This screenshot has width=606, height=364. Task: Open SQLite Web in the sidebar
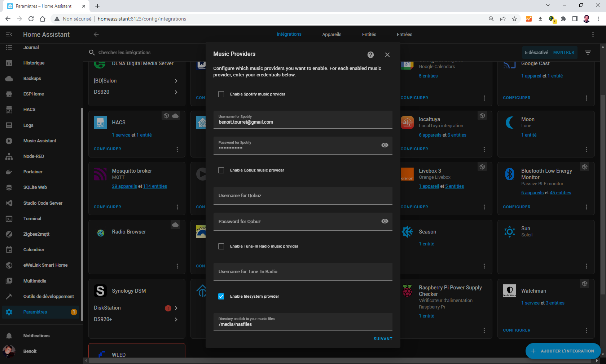tap(41, 187)
